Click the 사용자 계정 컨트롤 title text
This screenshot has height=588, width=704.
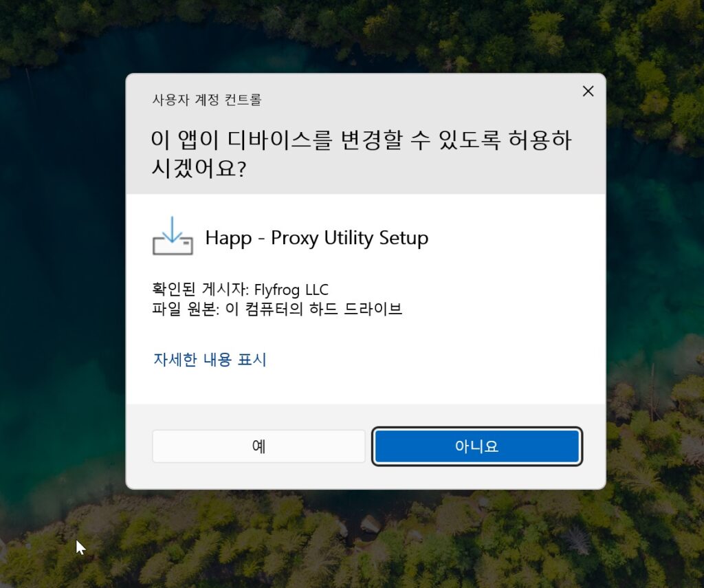coord(206,99)
